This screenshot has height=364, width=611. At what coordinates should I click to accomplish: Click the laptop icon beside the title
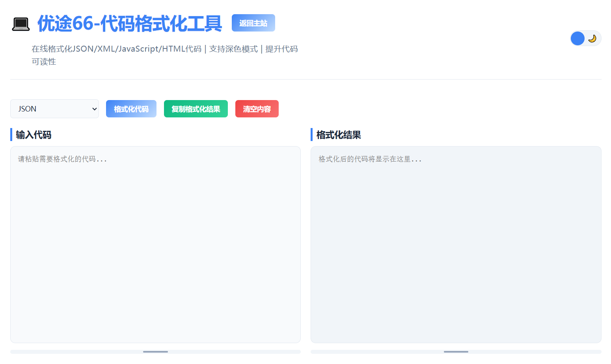21,24
